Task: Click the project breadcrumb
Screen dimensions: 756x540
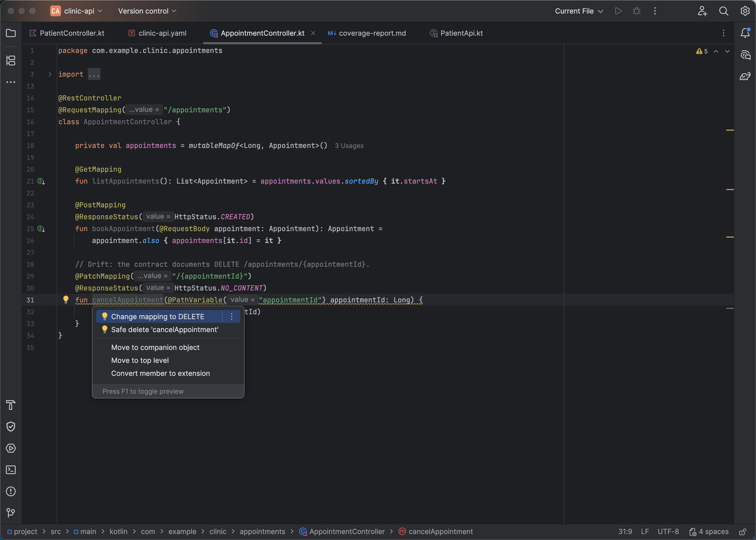Action: coord(22,532)
